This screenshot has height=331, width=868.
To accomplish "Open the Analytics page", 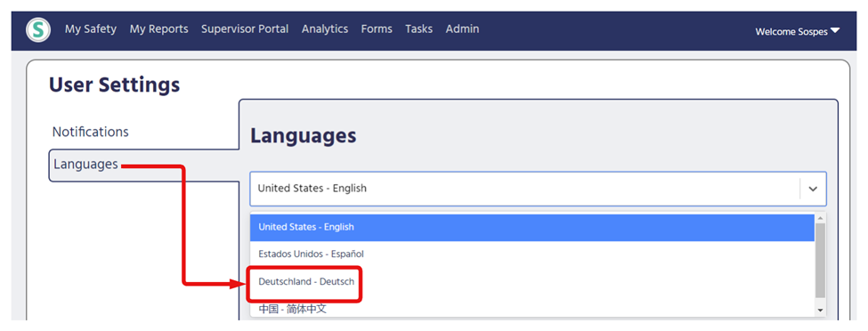I will click(325, 28).
